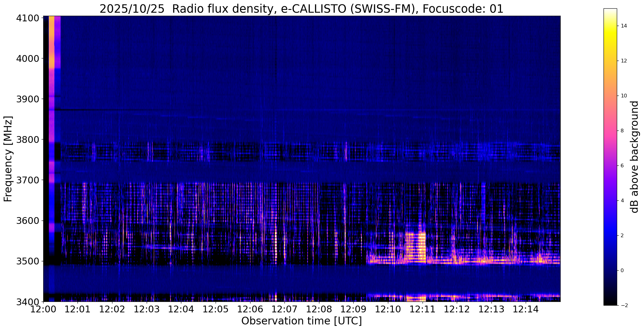Viewport: 644px width, 330px height.
Task: Click the 4000 frequency tick label
Action: click(27, 58)
